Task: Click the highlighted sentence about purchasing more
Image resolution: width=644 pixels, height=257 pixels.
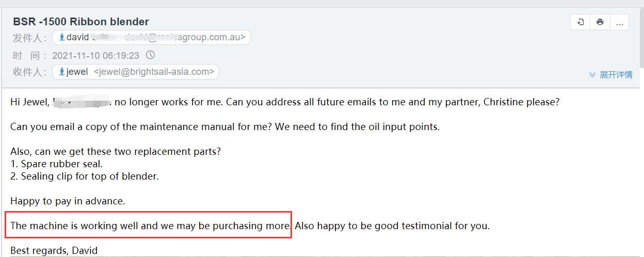Action: [150, 226]
